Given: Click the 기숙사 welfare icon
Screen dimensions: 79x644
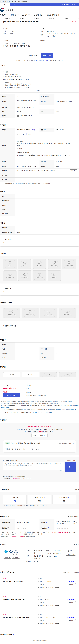Looking at the screenshot, I should coord(25,264).
